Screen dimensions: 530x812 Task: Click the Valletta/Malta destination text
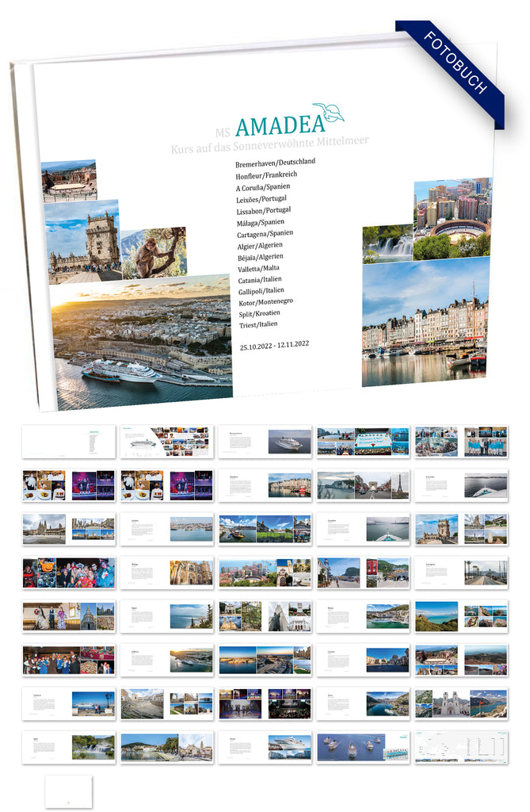click(x=260, y=268)
